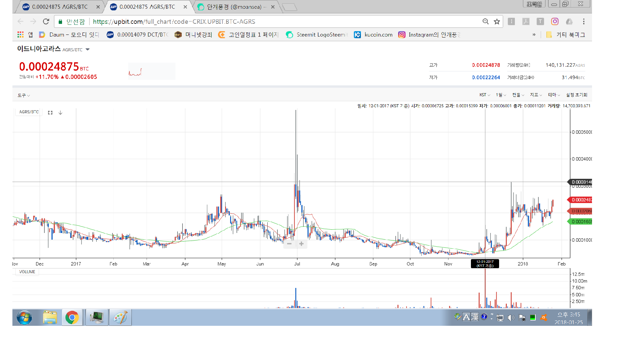Click the AGRS/BTC chart pane label
Screen dimensions: 644x362
click(29, 112)
